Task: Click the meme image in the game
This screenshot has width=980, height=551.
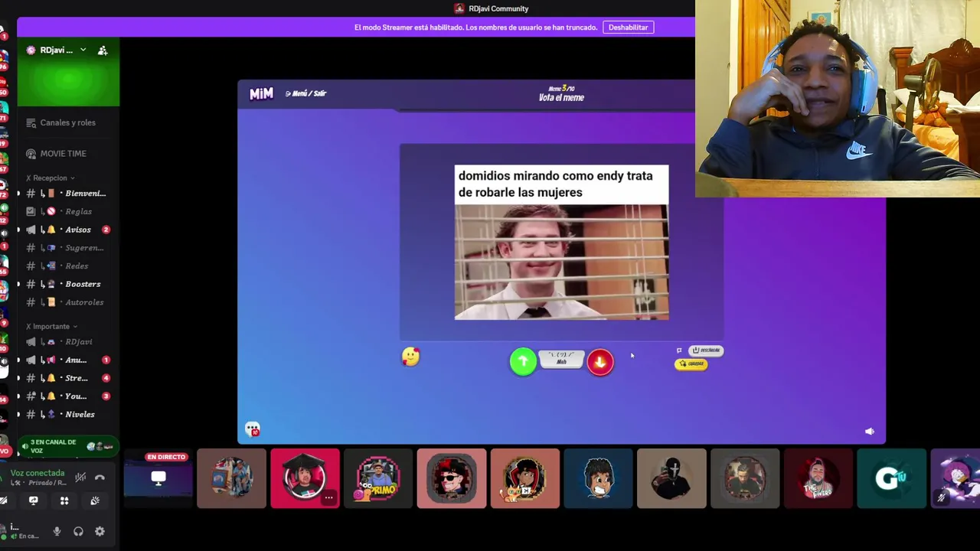Action: (x=561, y=243)
